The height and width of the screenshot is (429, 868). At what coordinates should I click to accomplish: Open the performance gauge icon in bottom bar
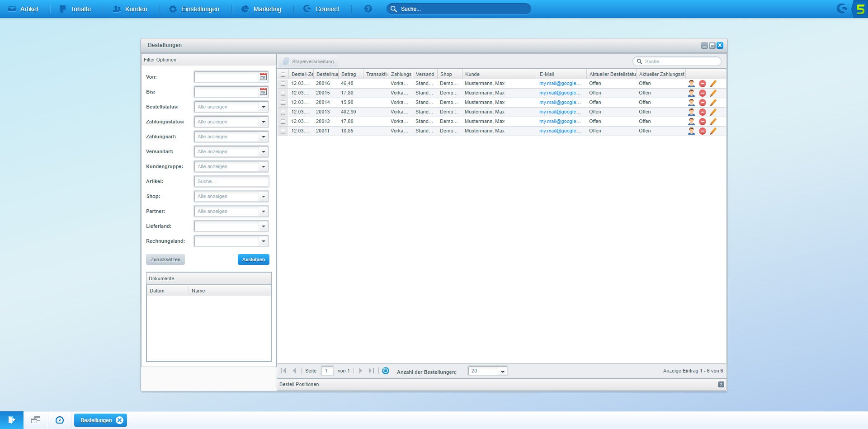(60, 420)
